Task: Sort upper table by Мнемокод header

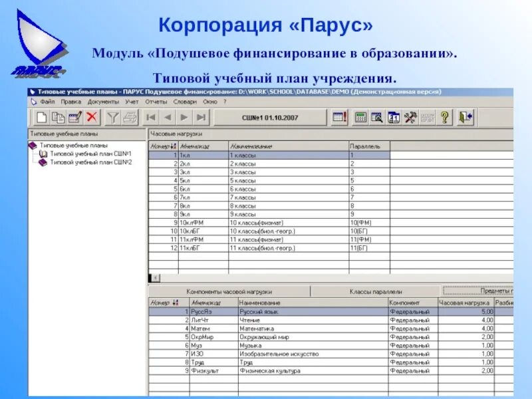Action: 203,146
